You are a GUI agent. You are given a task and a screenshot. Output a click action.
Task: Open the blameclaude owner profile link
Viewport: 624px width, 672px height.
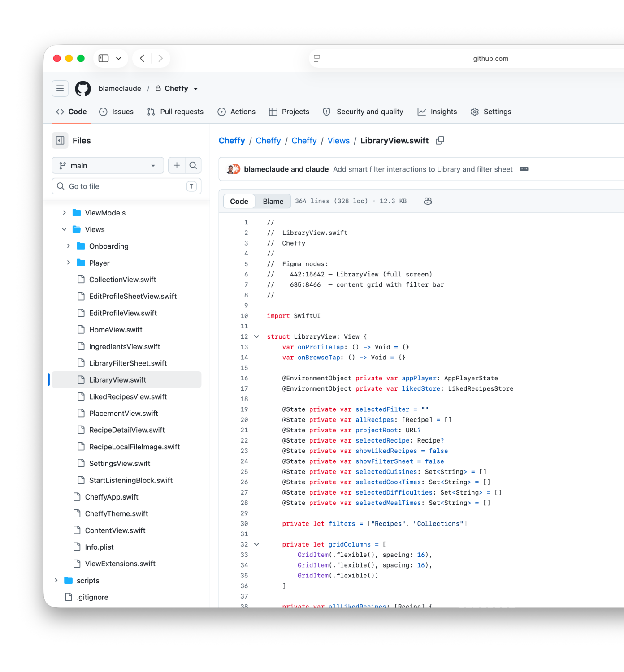pos(120,89)
